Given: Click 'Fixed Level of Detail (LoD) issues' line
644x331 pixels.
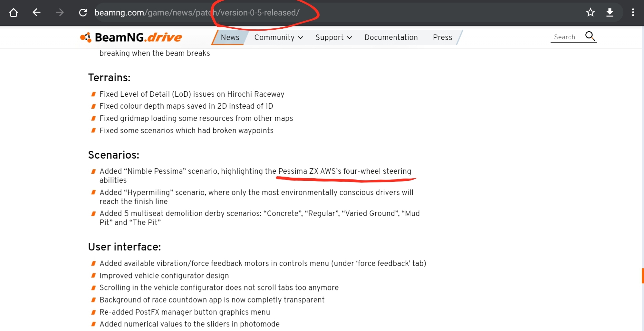Looking at the screenshot, I should (192, 94).
